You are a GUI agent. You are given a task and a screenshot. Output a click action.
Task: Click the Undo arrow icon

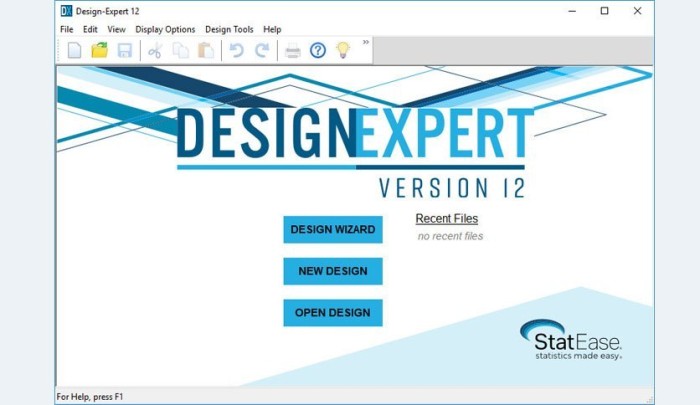pyautogui.click(x=237, y=50)
